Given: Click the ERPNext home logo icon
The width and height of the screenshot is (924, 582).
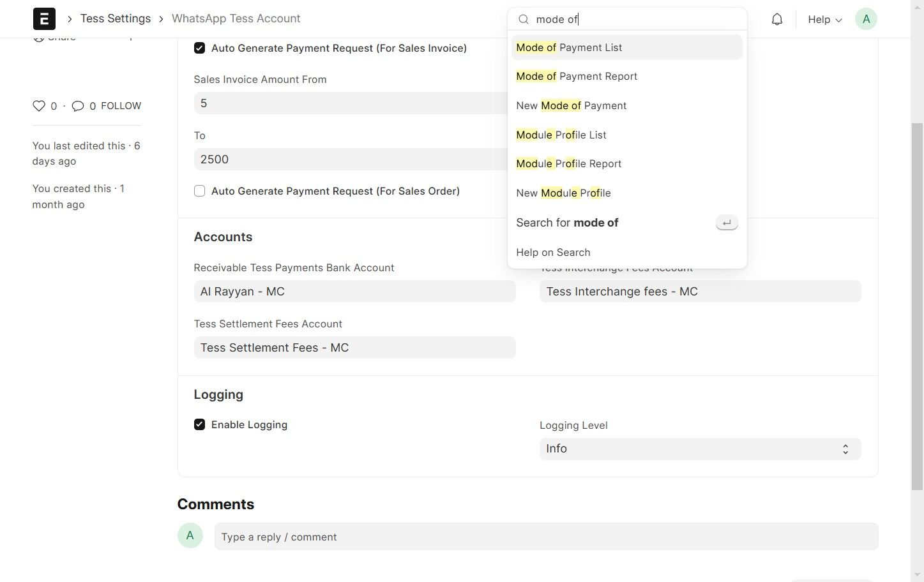Looking at the screenshot, I should [x=44, y=19].
